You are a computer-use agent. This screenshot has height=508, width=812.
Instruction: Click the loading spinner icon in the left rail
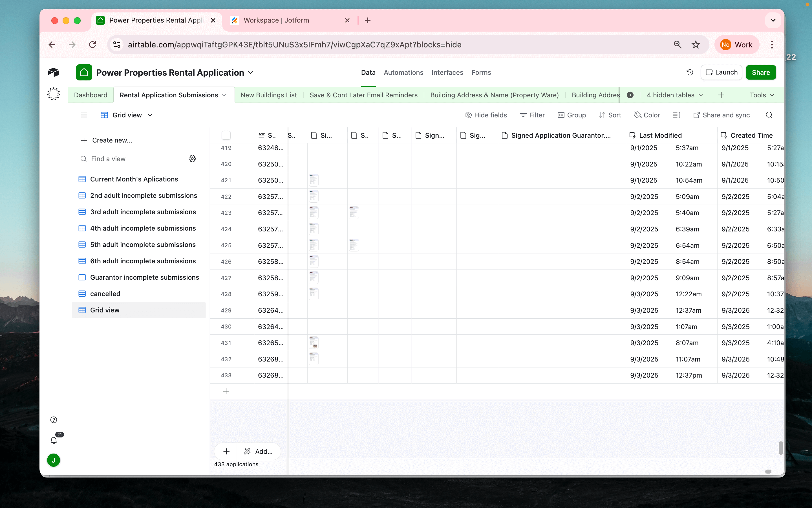53,94
